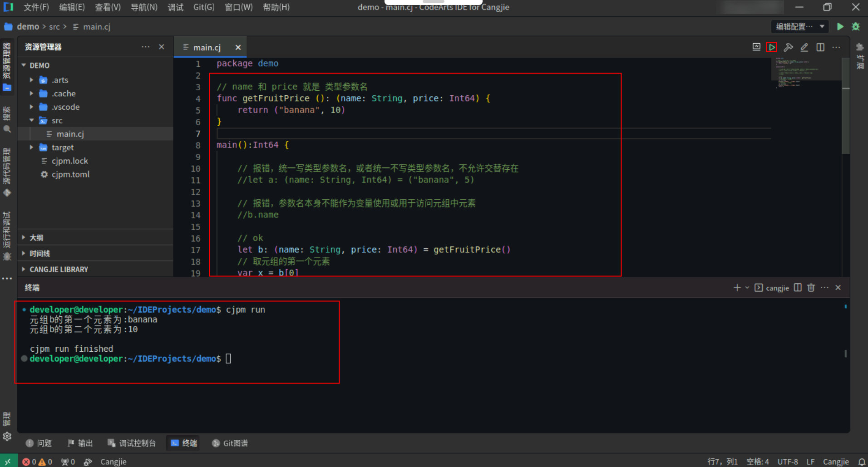
Task: Open terminal panel more actions ellipsis
Action: tap(825, 288)
